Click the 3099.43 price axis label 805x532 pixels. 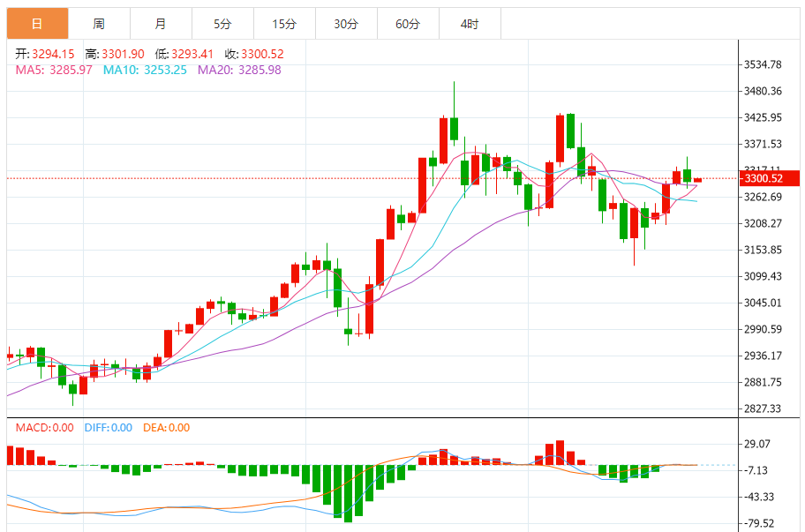pyautogui.click(x=763, y=276)
